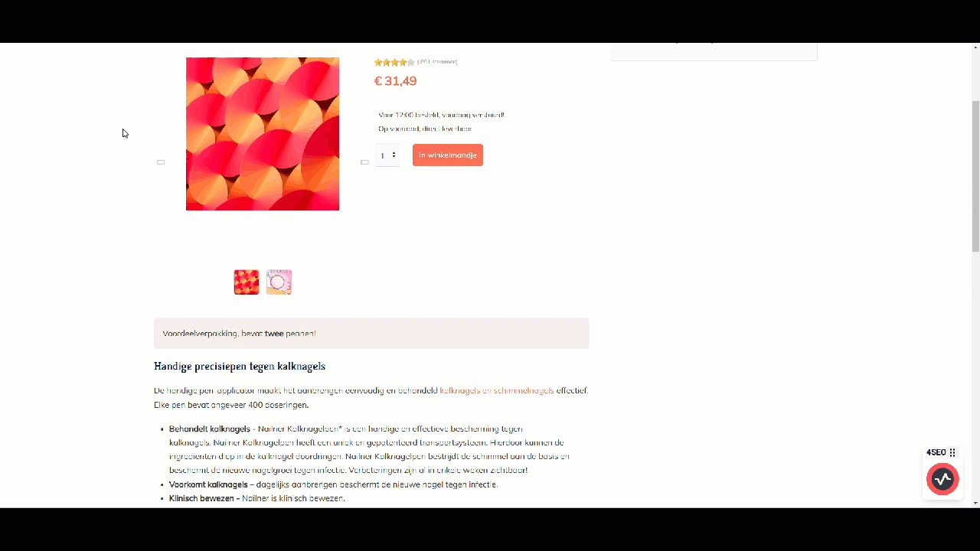
Task: Increase quantity with the stepper up arrow
Action: coord(394,153)
